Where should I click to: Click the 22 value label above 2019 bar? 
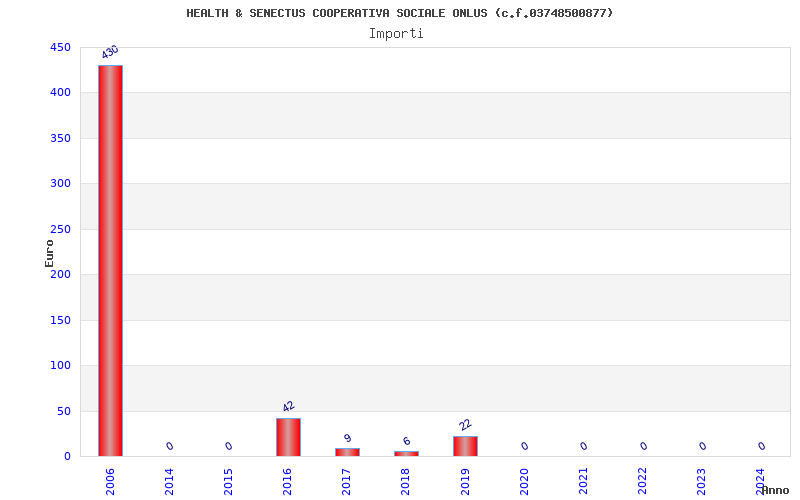pyautogui.click(x=465, y=424)
